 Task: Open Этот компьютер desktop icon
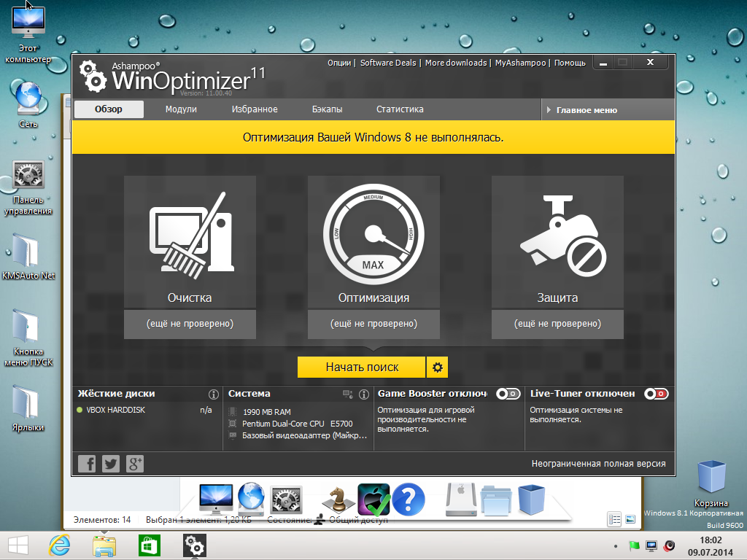tap(28, 35)
